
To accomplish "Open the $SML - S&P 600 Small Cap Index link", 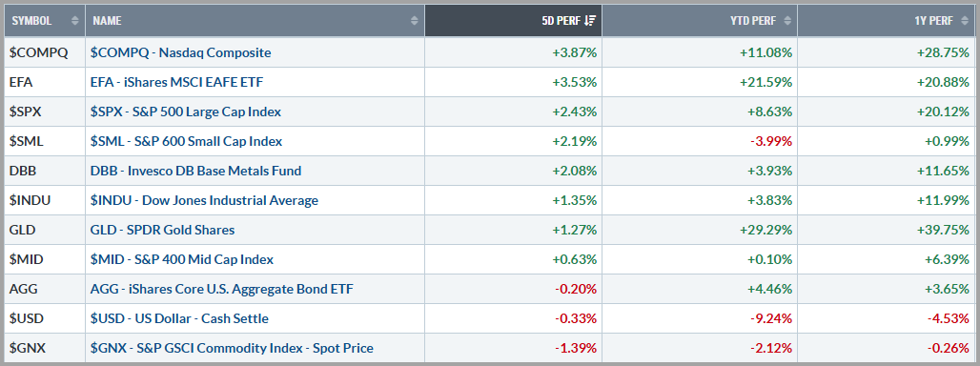I will [x=187, y=142].
